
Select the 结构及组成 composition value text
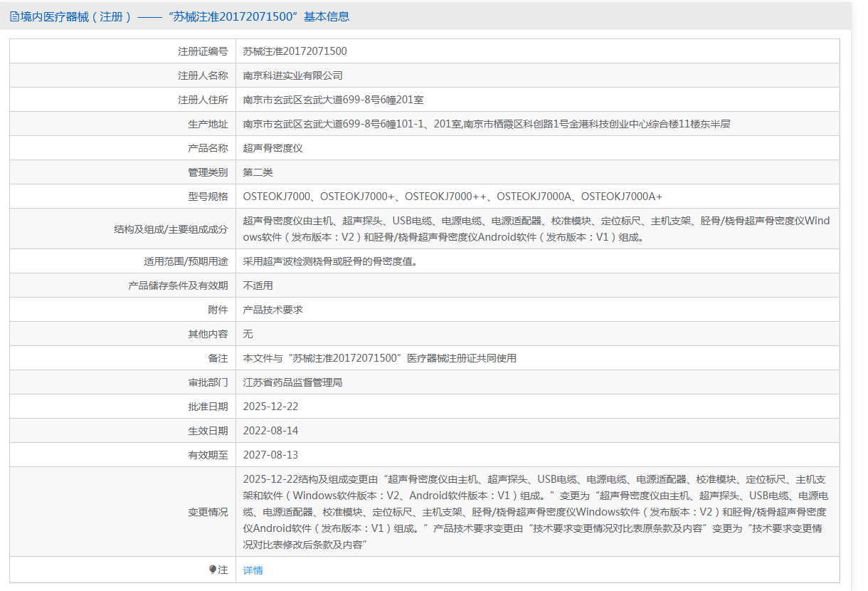[x=536, y=229]
